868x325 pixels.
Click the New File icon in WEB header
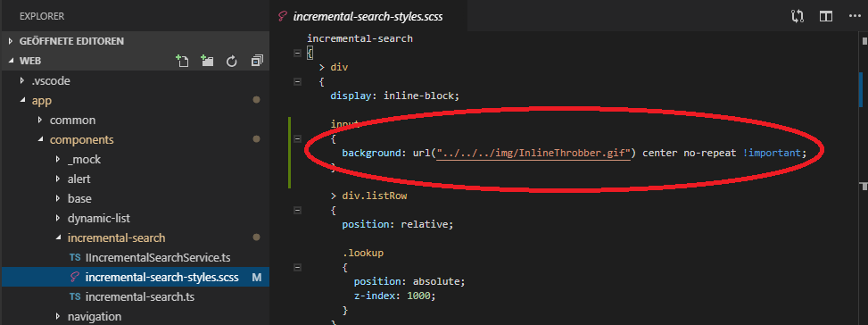point(182,61)
